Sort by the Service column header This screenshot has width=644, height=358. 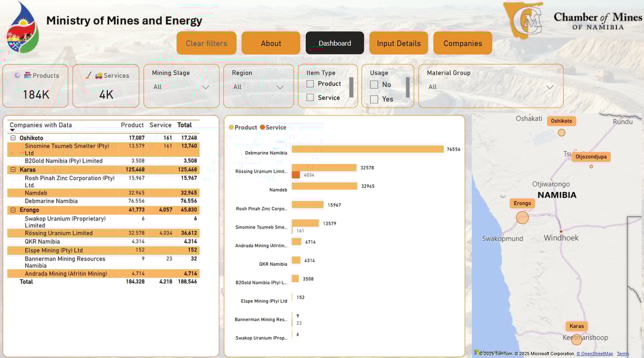(x=160, y=125)
